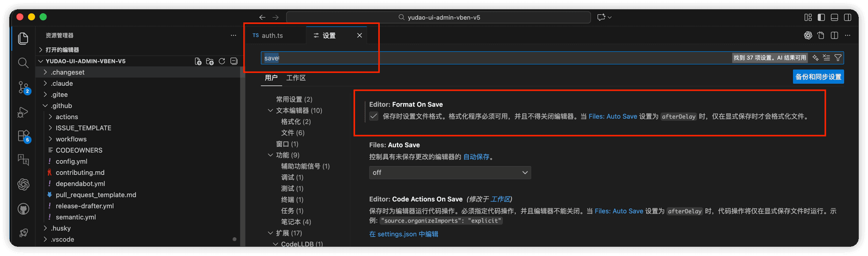The width and height of the screenshot is (868, 256).
Task: Collapse 功能 (9) in settings tree
Action: tap(270, 155)
